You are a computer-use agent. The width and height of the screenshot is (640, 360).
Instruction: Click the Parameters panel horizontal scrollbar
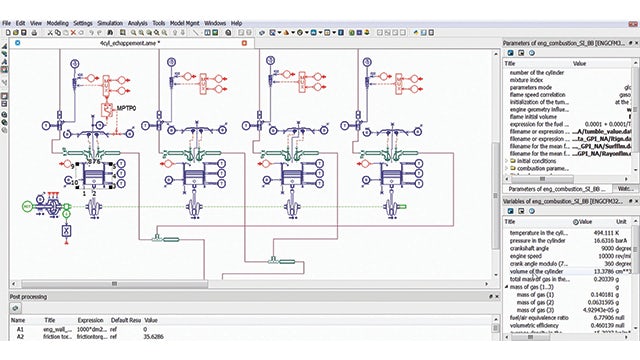[542, 179]
